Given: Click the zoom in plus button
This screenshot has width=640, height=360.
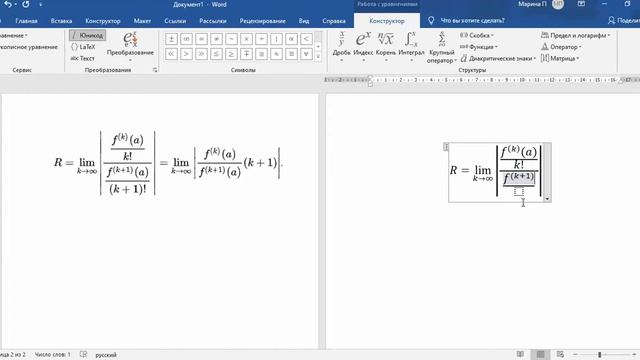Looking at the screenshot, I should [634, 355].
